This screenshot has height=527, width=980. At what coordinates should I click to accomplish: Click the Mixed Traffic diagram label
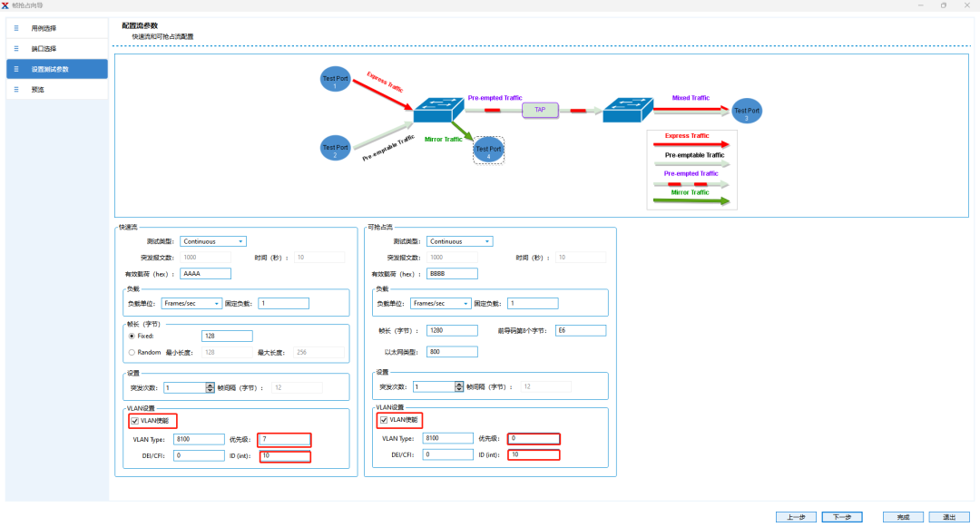[691, 98]
